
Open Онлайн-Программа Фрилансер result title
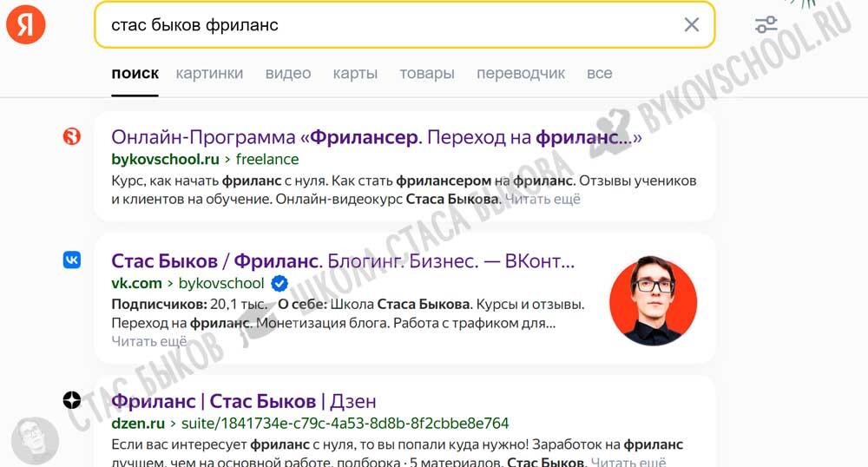(x=377, y=137)
